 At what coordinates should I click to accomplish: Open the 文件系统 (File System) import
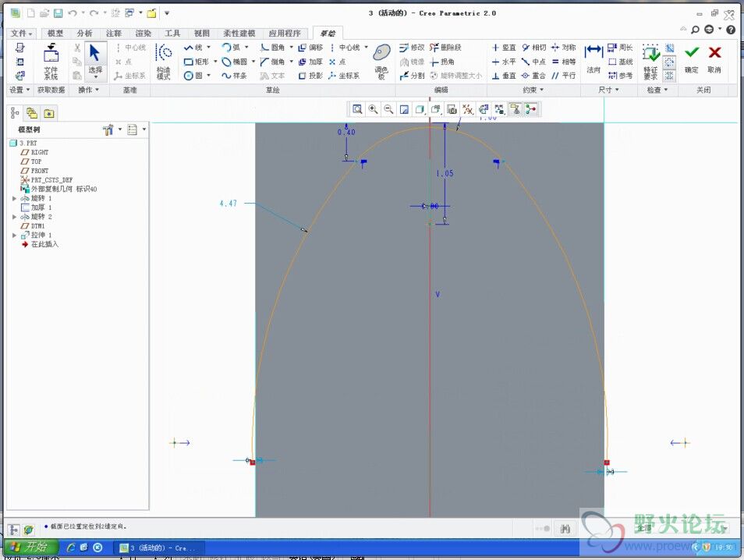[51, 61]
